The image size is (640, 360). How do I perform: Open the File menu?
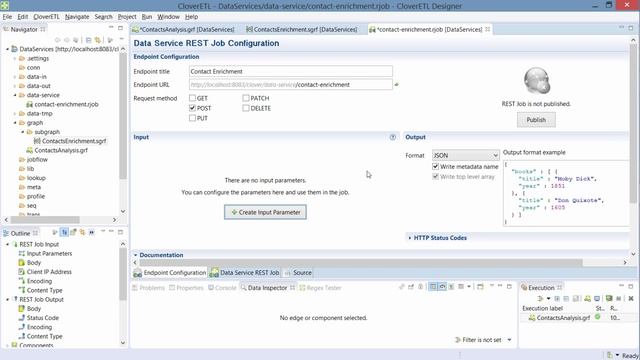(7, 17)
